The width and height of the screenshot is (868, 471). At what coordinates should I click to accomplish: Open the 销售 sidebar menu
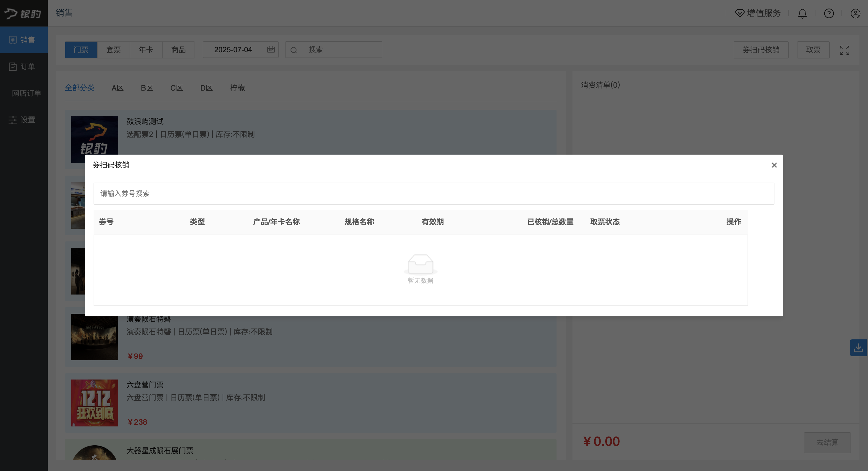click(24, 40)
